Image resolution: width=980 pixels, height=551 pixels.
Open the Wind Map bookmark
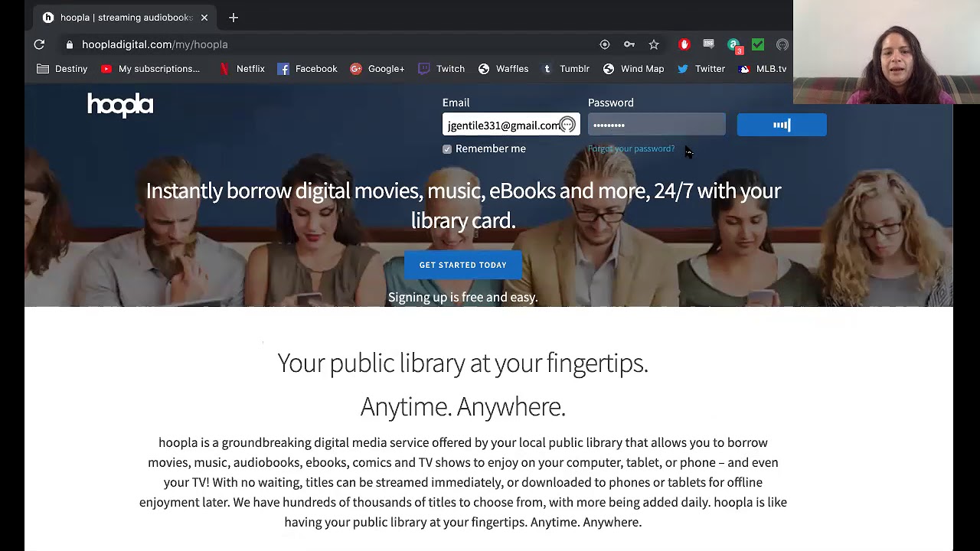point(633,69)
